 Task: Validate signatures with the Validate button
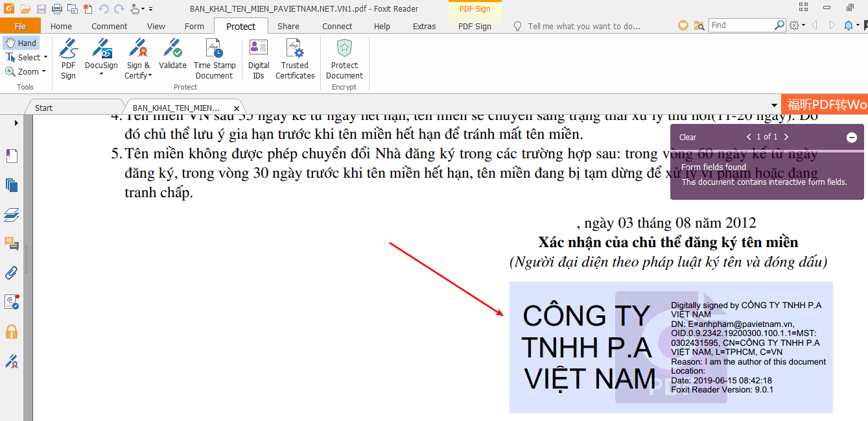172,54
